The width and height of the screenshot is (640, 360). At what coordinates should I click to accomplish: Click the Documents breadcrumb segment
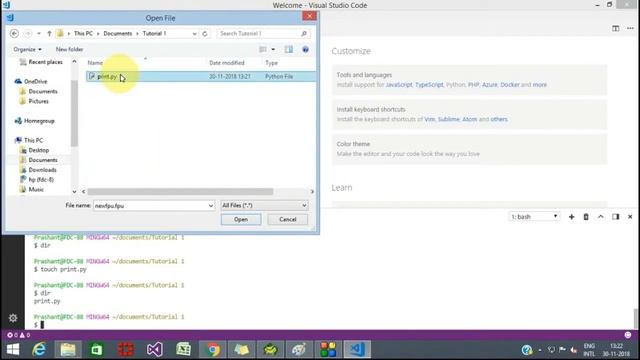(x=118, y=33)
